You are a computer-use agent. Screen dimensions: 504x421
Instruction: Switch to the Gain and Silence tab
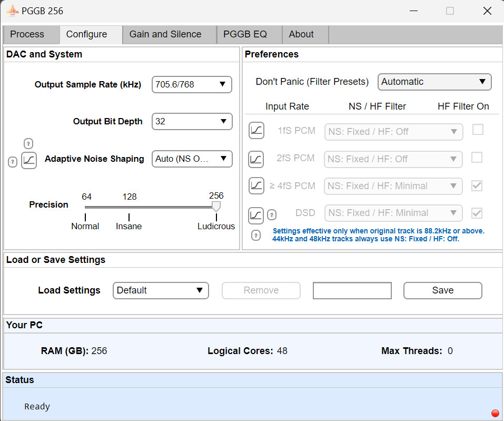coord(165,34)
